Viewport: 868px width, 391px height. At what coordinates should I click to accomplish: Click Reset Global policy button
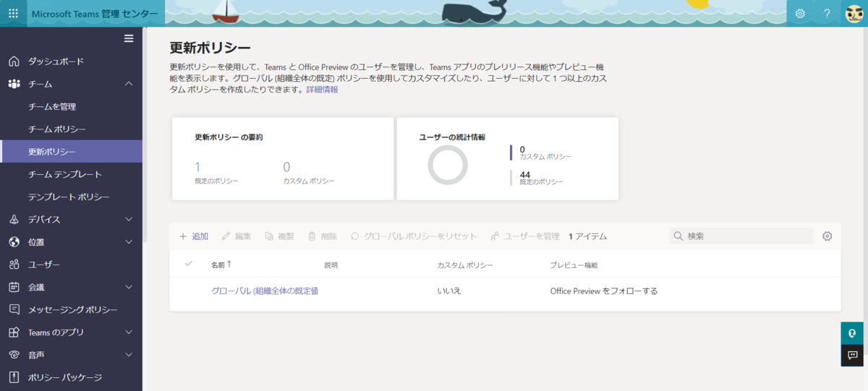click(x=414, y=236)
